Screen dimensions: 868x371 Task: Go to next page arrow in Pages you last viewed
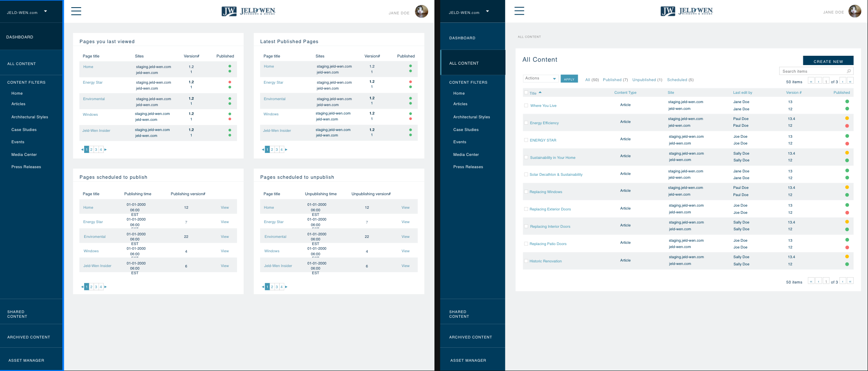105,150
